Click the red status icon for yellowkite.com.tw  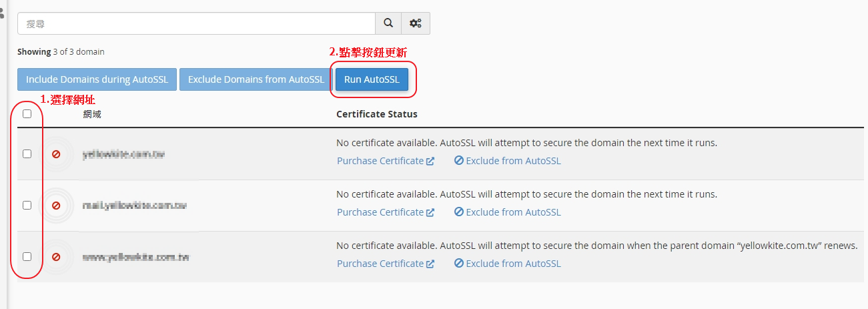click(56, 154)
